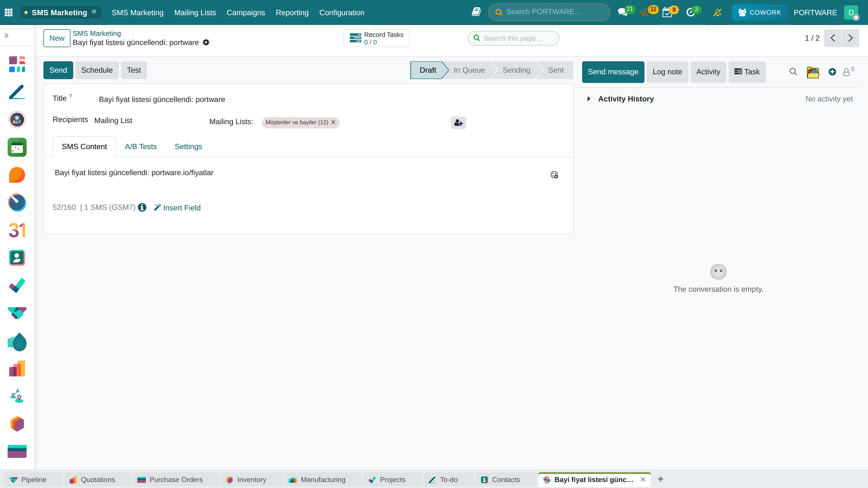Open the knowledge book icon in top bar
The width and height of the screenshot is (868, 488).
[x=476, y=12]
